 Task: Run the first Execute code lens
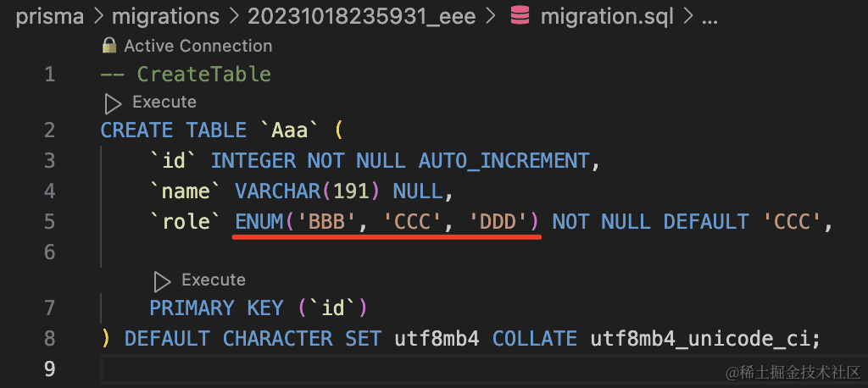[164, 103]
